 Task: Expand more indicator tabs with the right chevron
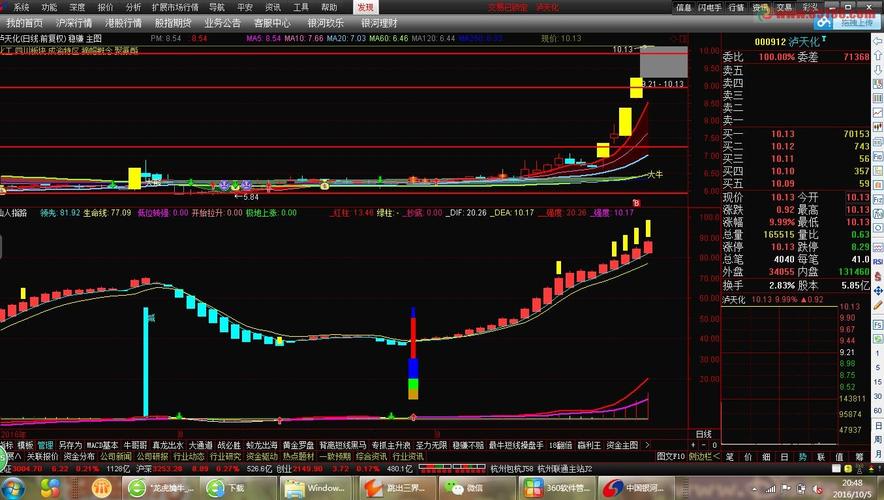point(647,445)
